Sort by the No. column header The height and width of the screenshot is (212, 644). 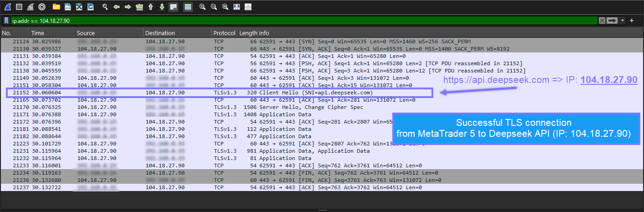click(x=15, y=33)
